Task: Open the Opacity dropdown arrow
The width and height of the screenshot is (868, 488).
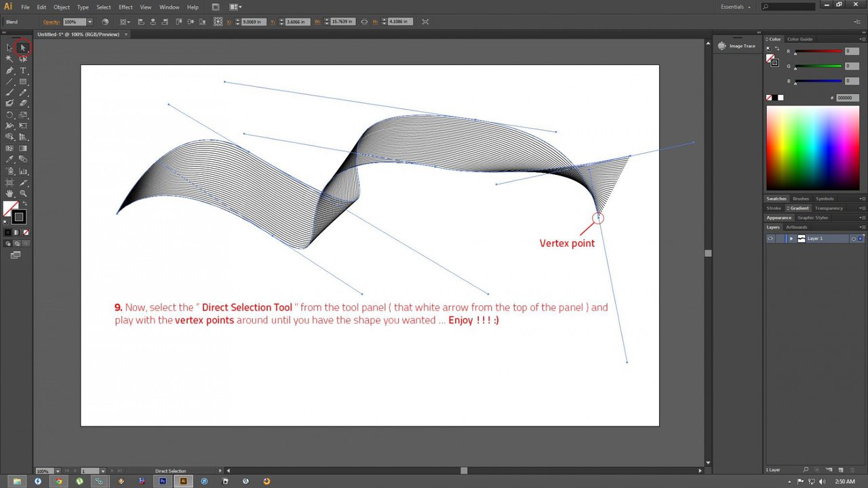Action: pos(90,22)
